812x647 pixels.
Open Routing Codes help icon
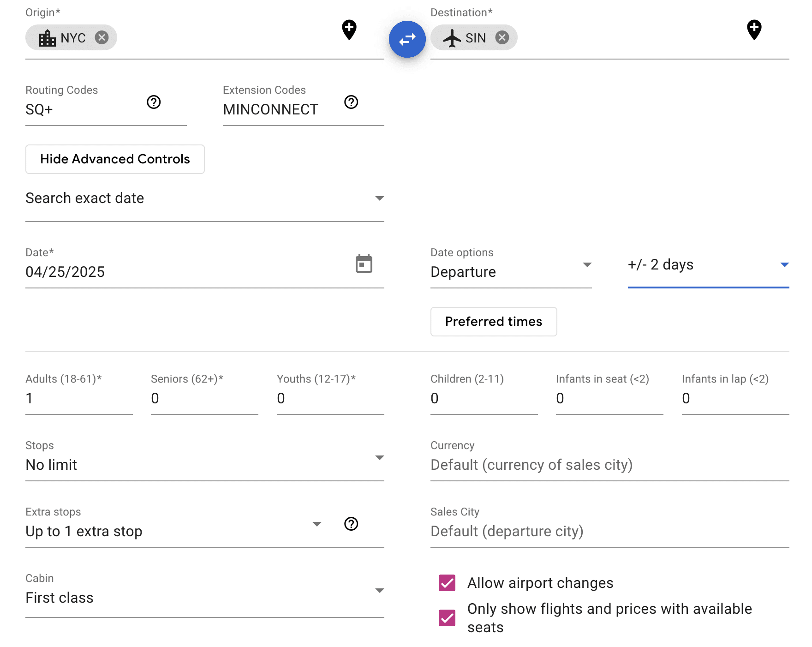[x=154, y=102]
